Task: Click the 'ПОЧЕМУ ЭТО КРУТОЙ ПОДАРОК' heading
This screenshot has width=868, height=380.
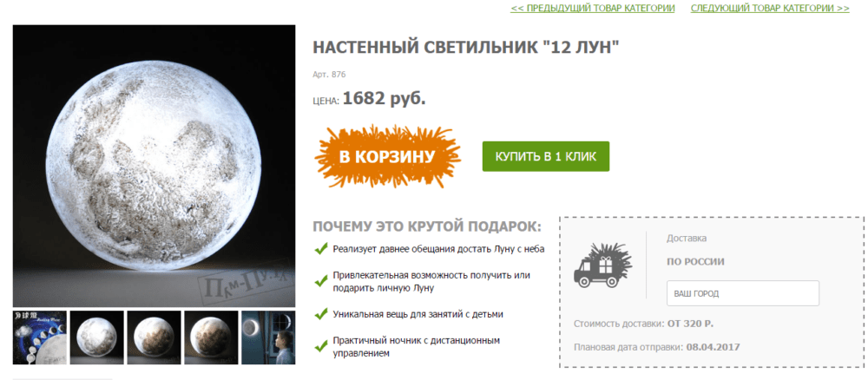Action: [x=427, y=227]
